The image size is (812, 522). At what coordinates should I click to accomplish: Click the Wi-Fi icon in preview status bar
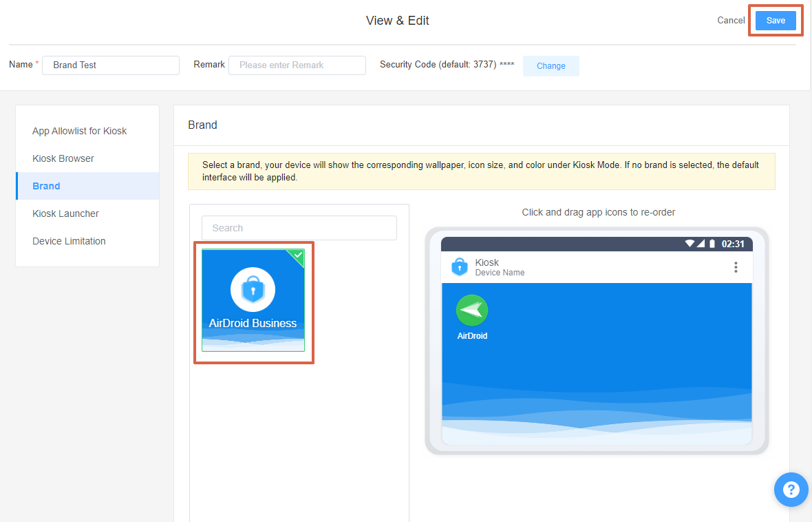pos(690,244)
